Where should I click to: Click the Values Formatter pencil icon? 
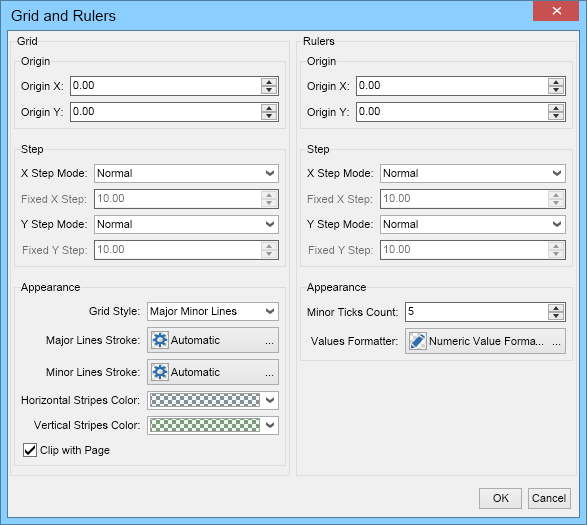(417, 341)
